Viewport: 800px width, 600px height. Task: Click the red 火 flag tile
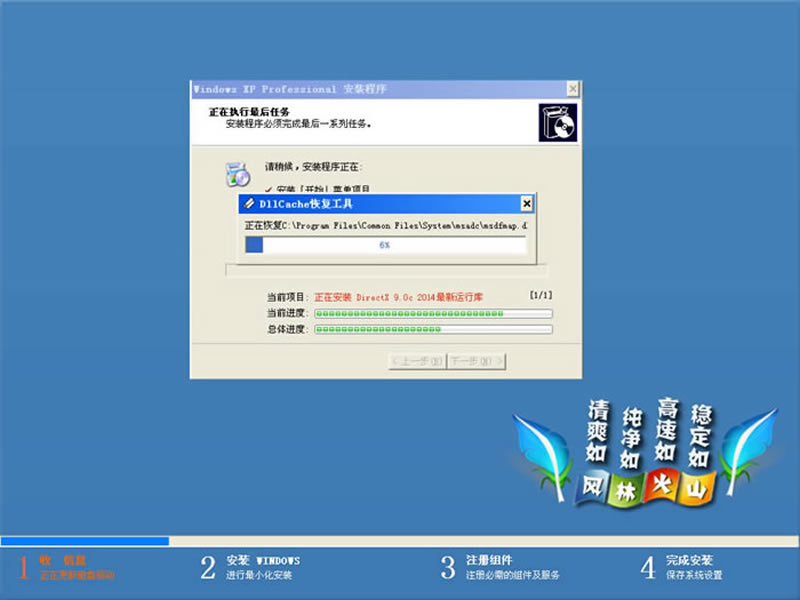coord(661,483)
